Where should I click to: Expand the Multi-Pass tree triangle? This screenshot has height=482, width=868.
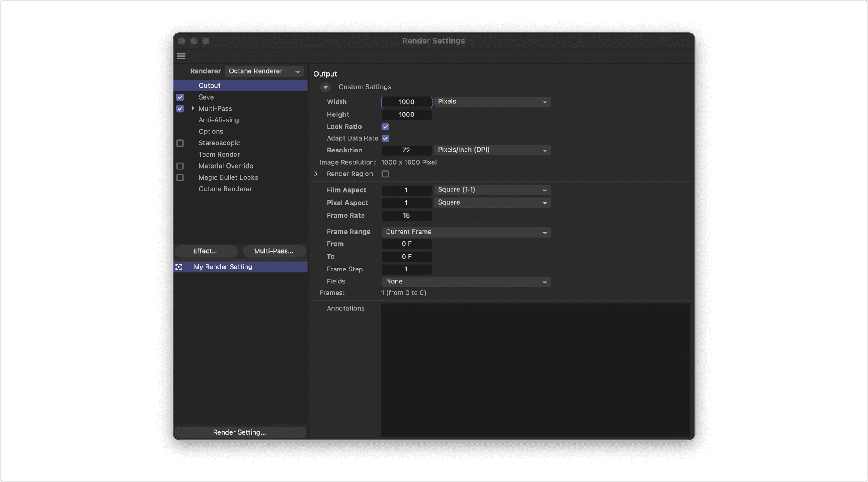[193, 108]
